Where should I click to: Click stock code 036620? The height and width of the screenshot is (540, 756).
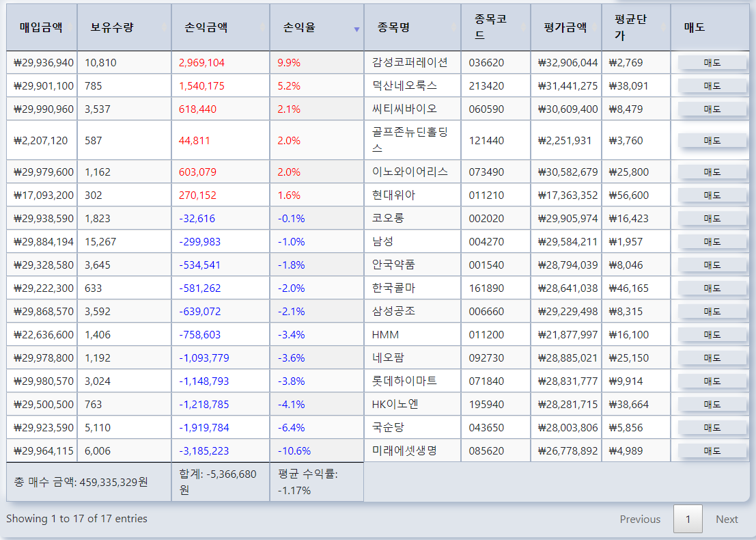coord(486,63)
